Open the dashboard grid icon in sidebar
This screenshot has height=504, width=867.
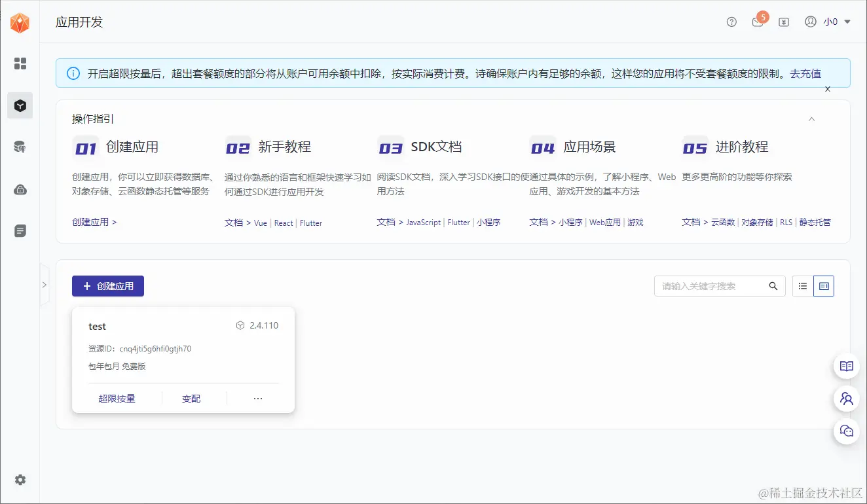(x=20, y=64)
